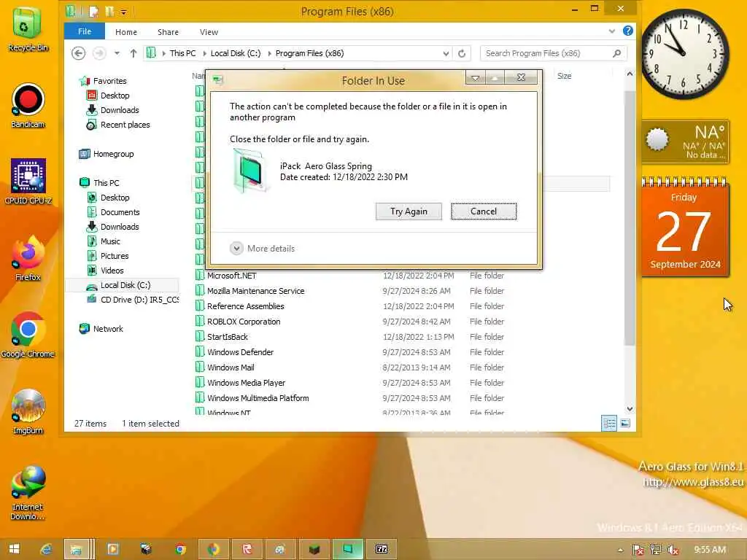Click the vertical scrollbar's down arrow
Screen dimensions: 747x560
click(x=630, y=408)
